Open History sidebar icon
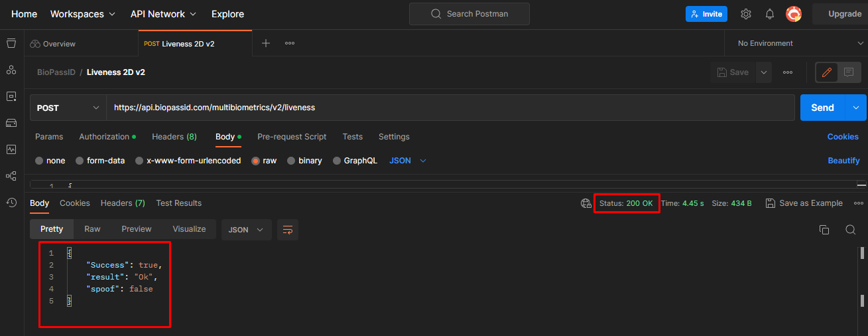This screenshot has height=336, width=868. point(11,203)
